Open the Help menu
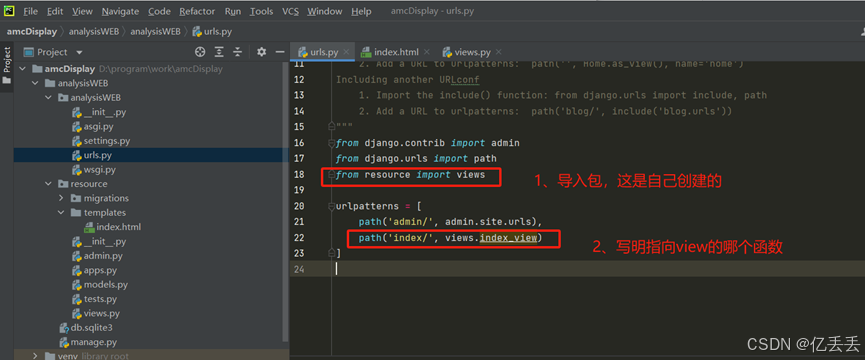Viewport: 865px width, 360px height. point(361,11)
